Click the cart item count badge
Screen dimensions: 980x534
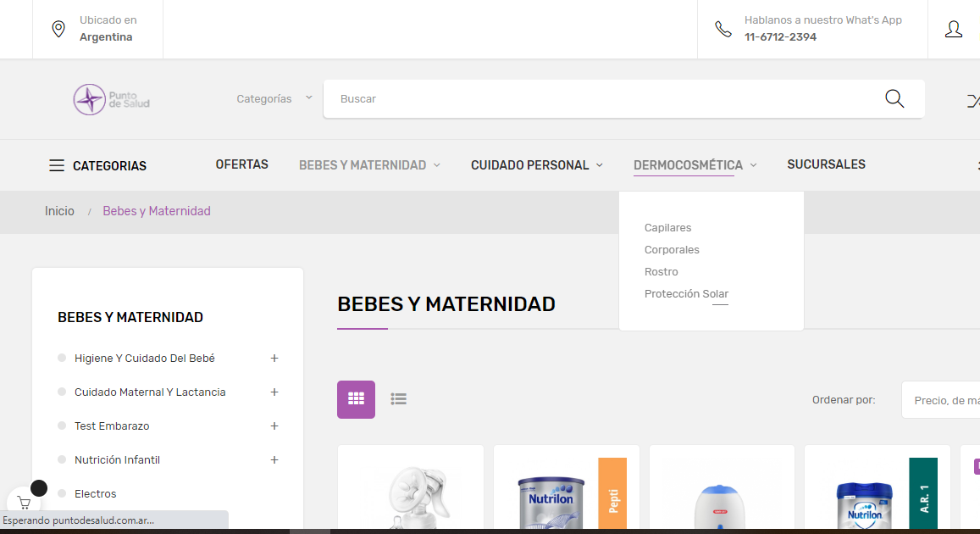(39, 488)
